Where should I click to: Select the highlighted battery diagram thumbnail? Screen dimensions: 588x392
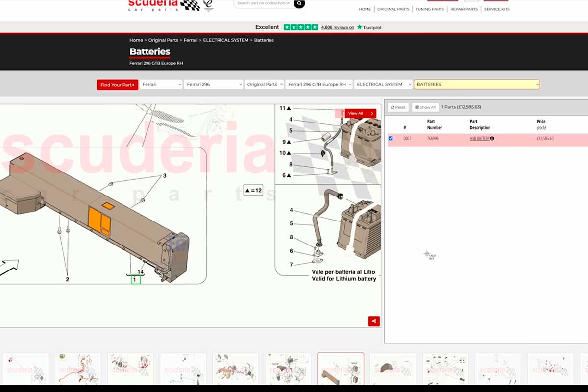[x=340, y=368]
